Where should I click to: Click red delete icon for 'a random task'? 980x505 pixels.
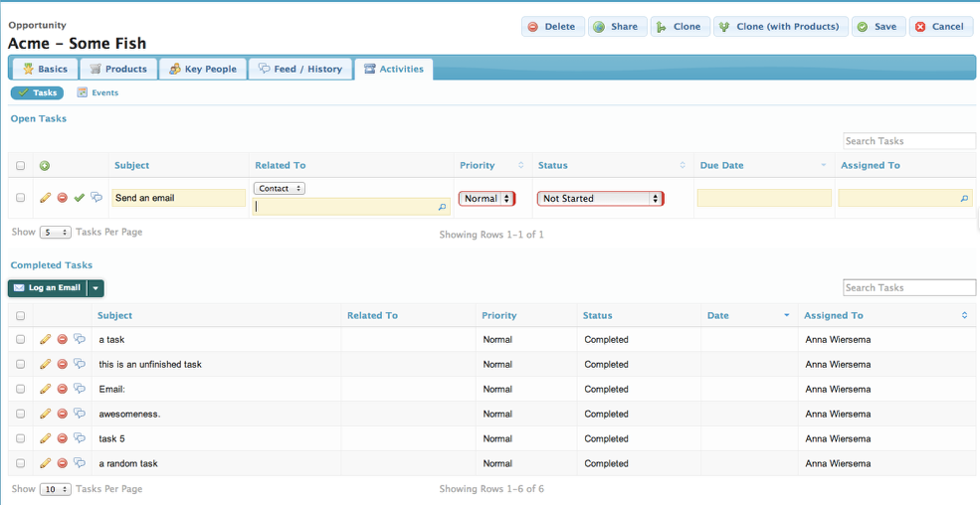pyautogui.click(x=63, y=463)
